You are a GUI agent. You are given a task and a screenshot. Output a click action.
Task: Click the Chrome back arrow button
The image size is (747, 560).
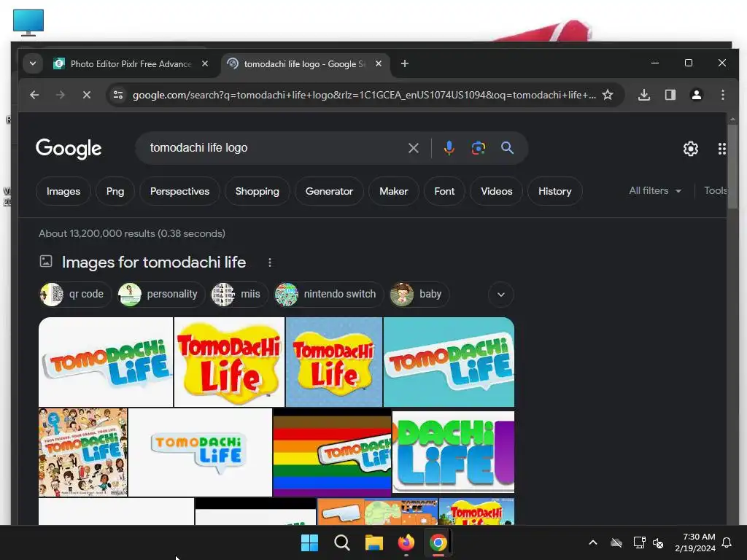(x=34, y=95)
